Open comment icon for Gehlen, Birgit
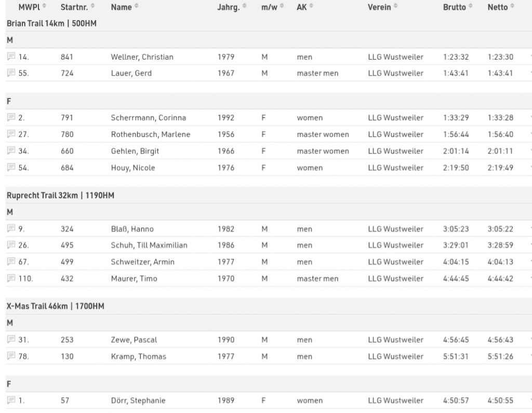Viewport: 532px width, 413px height. click(x=11, y=151)
